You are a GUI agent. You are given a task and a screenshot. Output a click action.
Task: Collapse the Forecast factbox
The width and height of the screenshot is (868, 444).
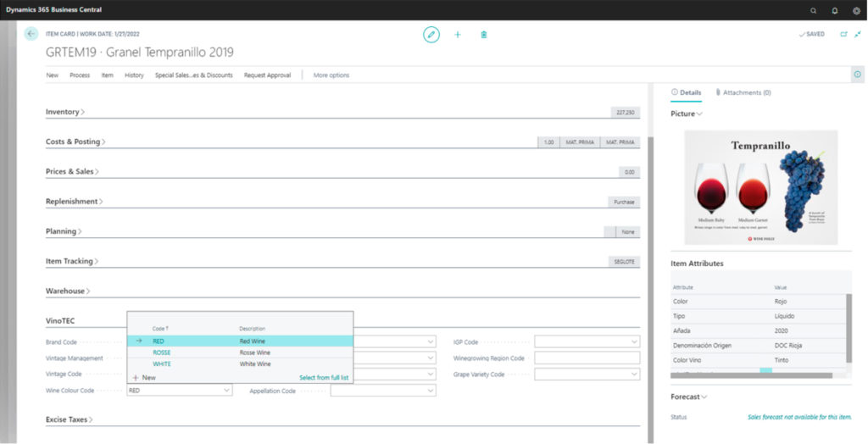coord(689,397)
